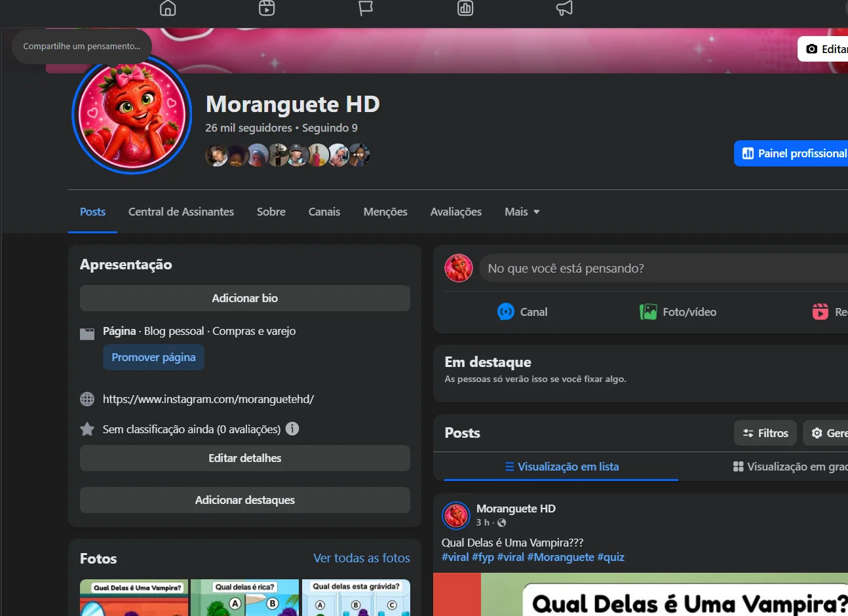Viewport: 848px width, 616px height.
Task: Select the Posts tab
Action: (x=92, y=212)
